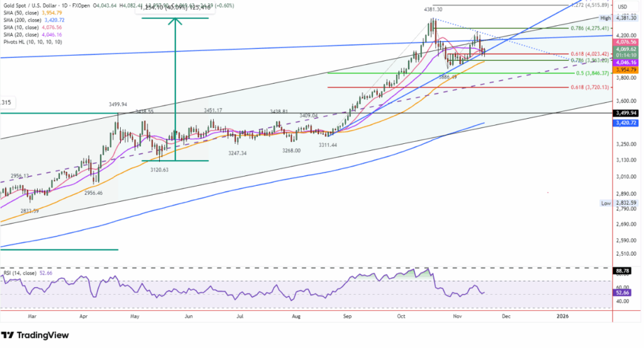Click the Sep label on the time axis
The image size is (644, 348).
coord(348,318)
